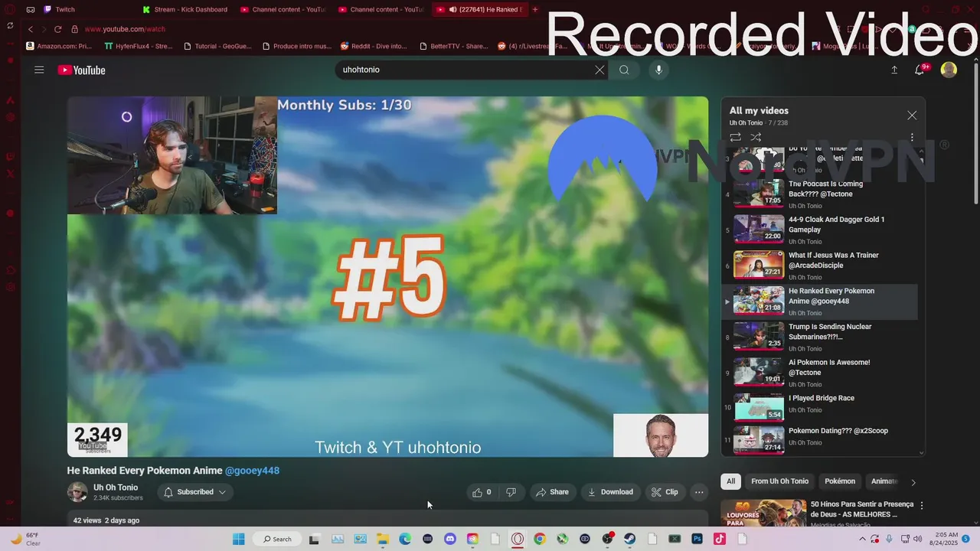Select the Pokémon filter chip
Image resolution: width=980 pixels, height=551 pixels.
[x=840, y=481]
